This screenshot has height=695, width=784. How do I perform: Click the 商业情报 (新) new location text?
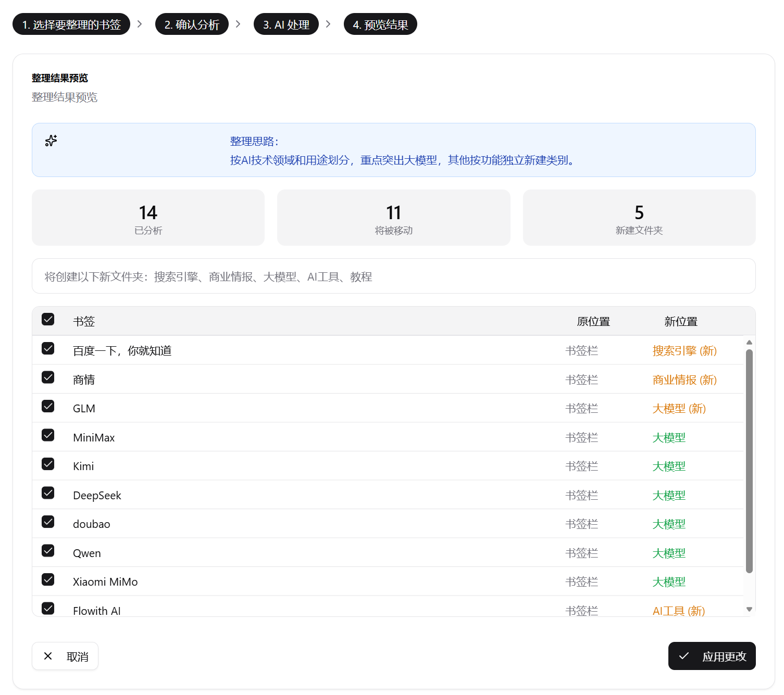685,380
